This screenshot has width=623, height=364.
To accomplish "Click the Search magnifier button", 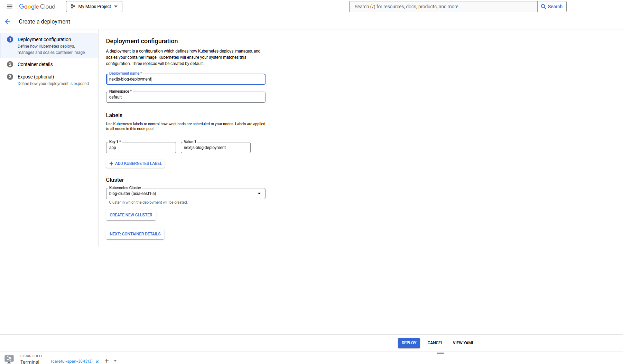I will 551,6.
